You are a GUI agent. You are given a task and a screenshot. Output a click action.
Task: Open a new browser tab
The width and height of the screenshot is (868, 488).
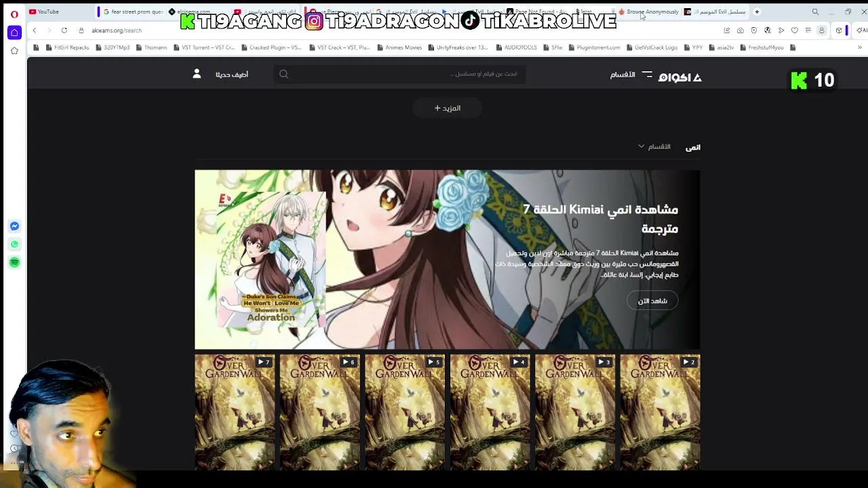coord(757,12)
